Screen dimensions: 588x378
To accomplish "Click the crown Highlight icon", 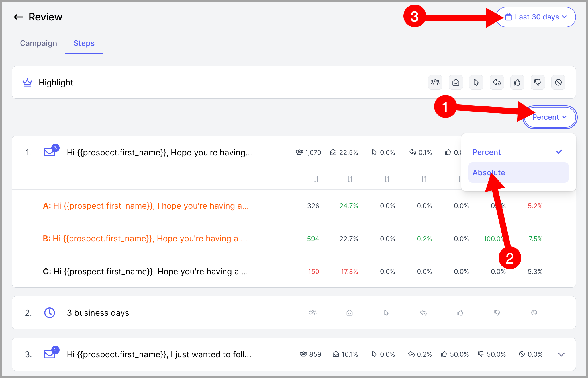I will point(27,83).
